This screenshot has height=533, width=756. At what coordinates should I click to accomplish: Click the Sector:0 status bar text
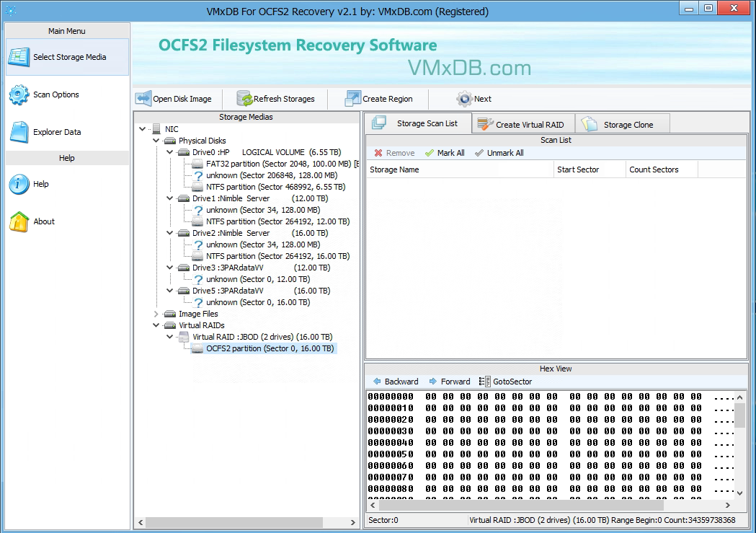[x=383, y=521]
